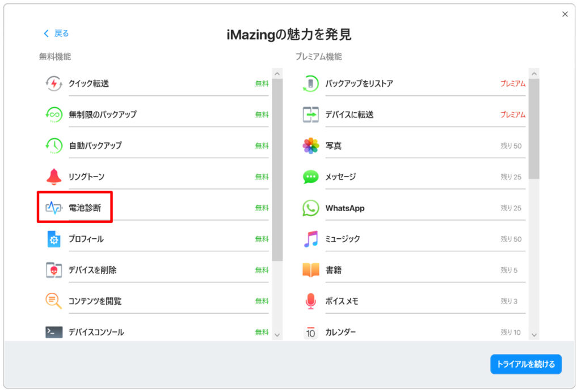The height and width of the screenshot is (392, 581).
Task: Select the WhatsApp row label
Action: (x=345, y=208)
